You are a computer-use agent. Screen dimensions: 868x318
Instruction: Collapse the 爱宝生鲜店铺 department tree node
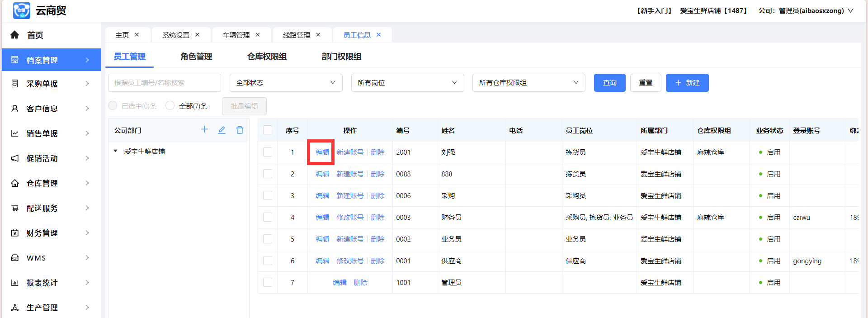click(x=115, y=151)
